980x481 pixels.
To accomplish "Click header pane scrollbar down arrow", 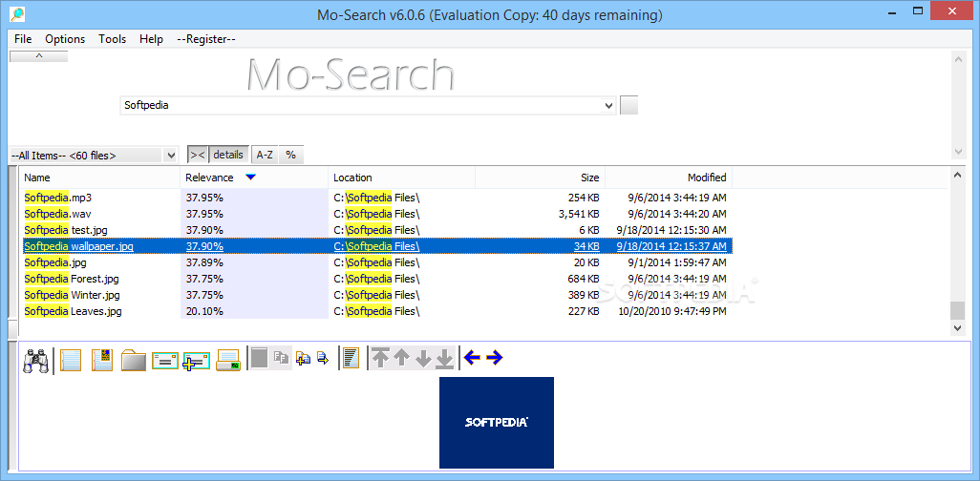I will coord(957,152).
